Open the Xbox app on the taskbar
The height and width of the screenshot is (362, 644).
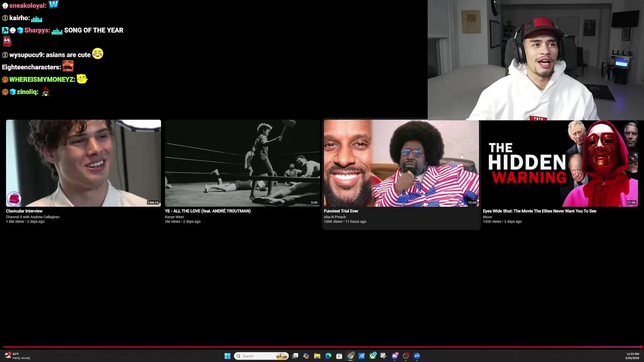click(373, 356)
